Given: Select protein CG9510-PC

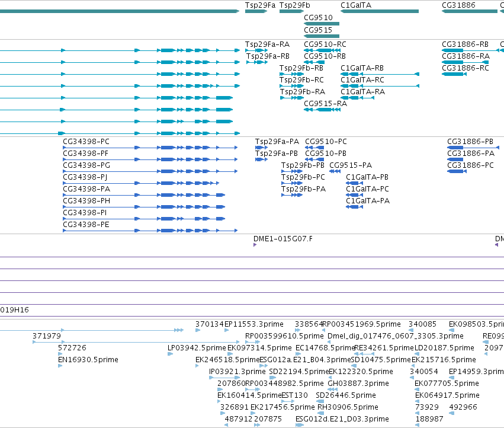Looking at the screenshot, I should click(x=326, y=142).
